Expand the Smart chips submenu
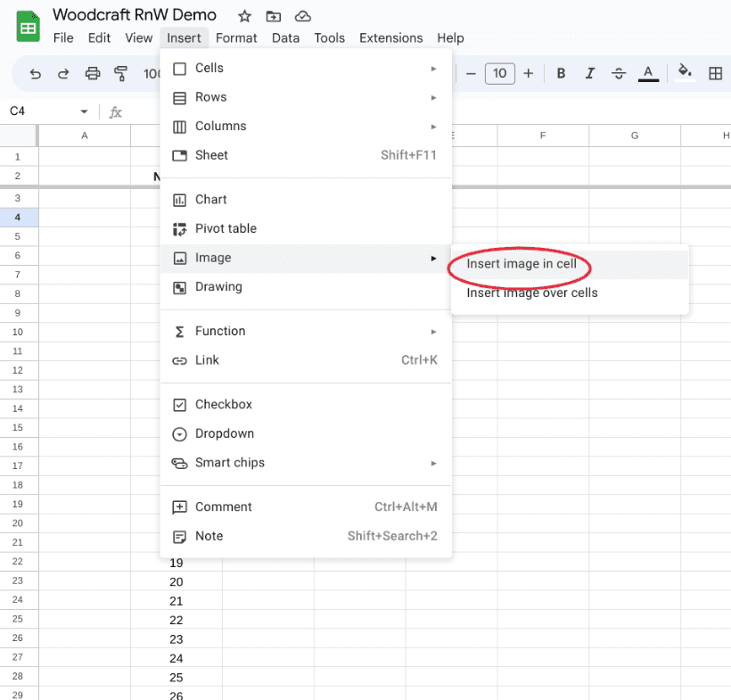Screen dimensions: 731x700 pos(306,463)
